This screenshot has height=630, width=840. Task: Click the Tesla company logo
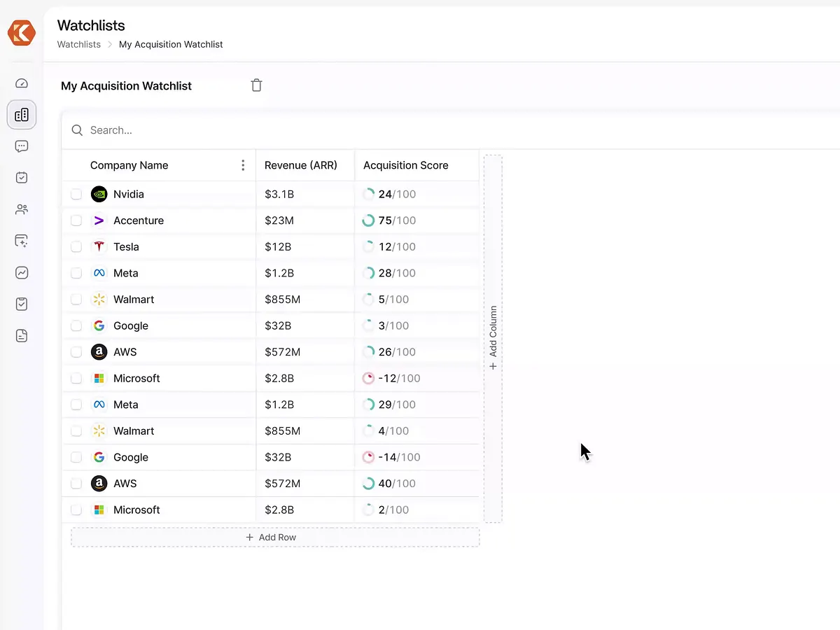99,246
